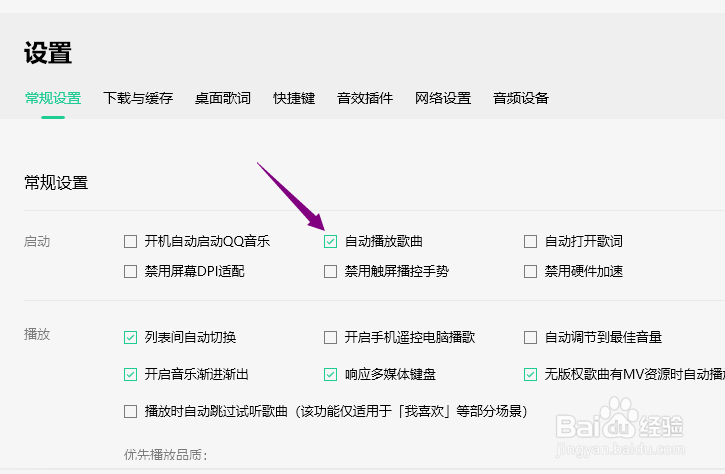Turn on 开启手机遥控电脑播歌 checkbox
The image size is (725, 474).
click(x=330, y=337)
